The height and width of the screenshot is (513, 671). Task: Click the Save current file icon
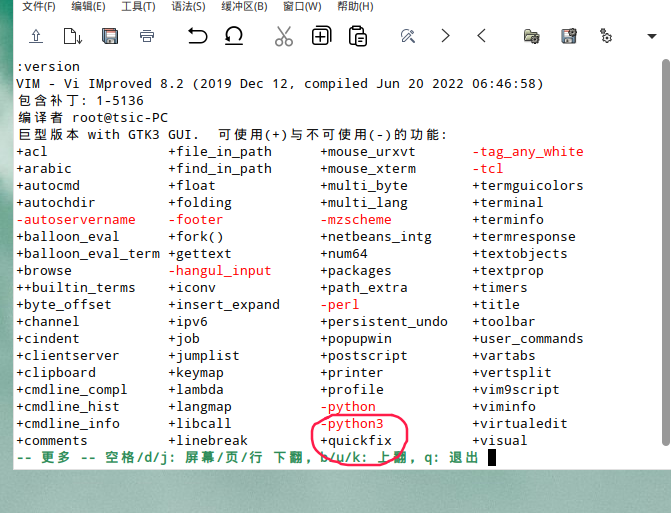tap(73, 36)
